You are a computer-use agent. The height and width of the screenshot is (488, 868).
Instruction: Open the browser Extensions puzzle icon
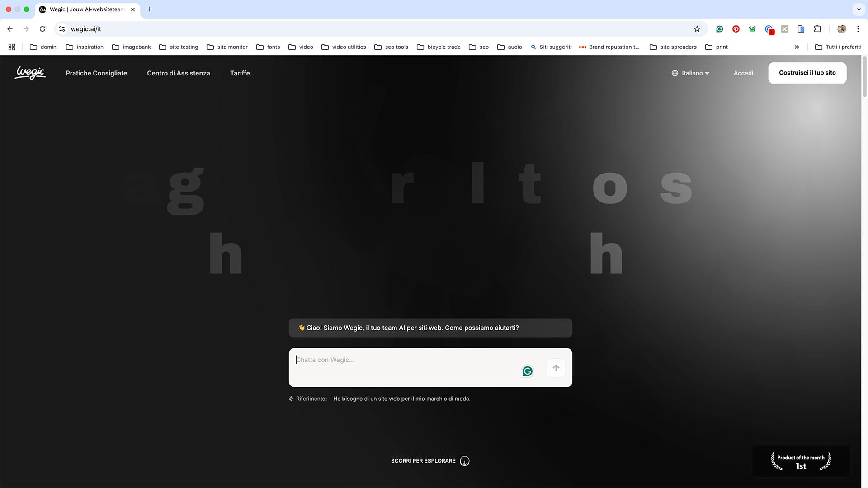(817, 29)
